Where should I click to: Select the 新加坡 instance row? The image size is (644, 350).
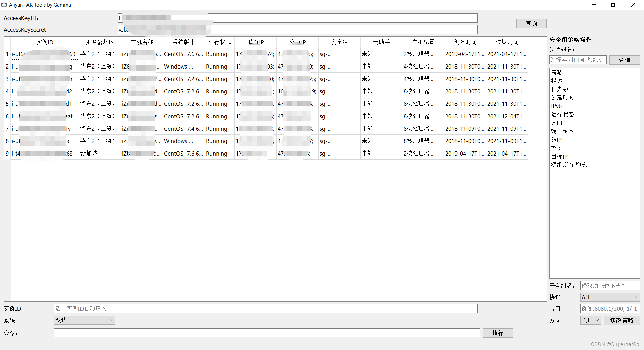click(x=89, y=153)
